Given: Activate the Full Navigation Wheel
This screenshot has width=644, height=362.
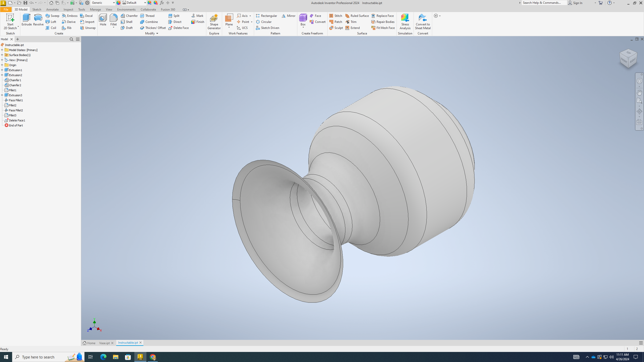Looking at the screenshot, I should coord(639,81).
